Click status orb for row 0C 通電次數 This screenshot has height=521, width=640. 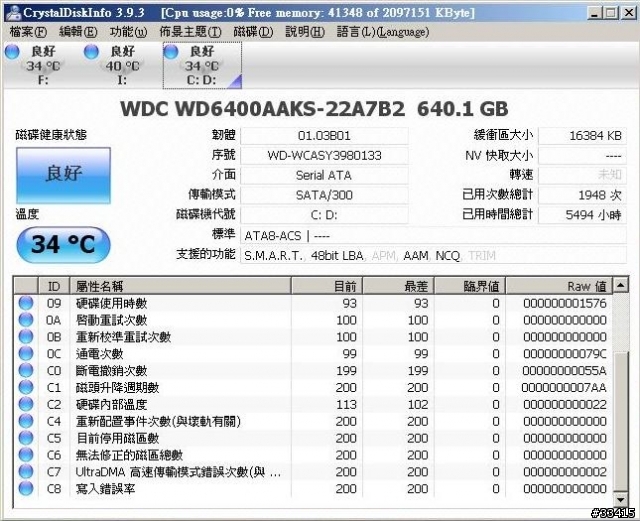(x=26, y=354)
